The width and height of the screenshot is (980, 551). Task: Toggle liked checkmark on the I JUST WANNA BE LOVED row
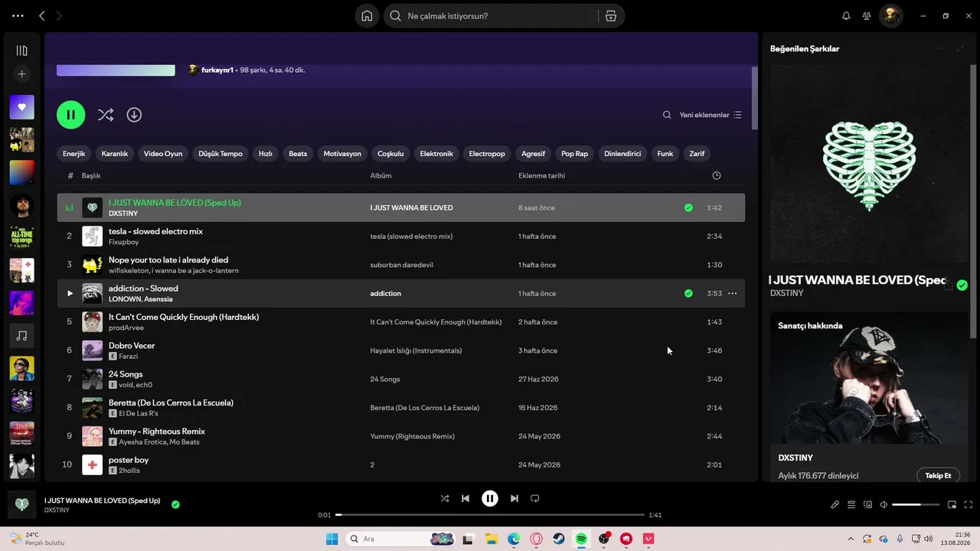pos(688,207)
